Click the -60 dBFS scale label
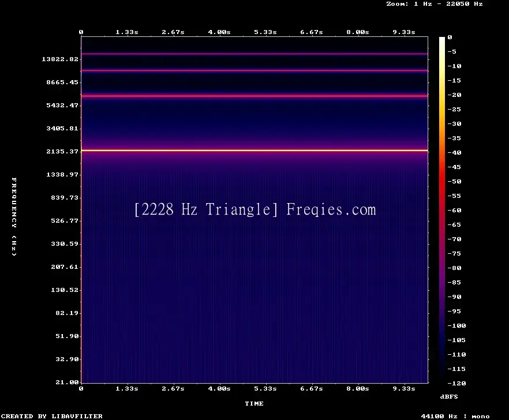The height and width of the screenshot is (420, 509). click(x=454, y=211)
